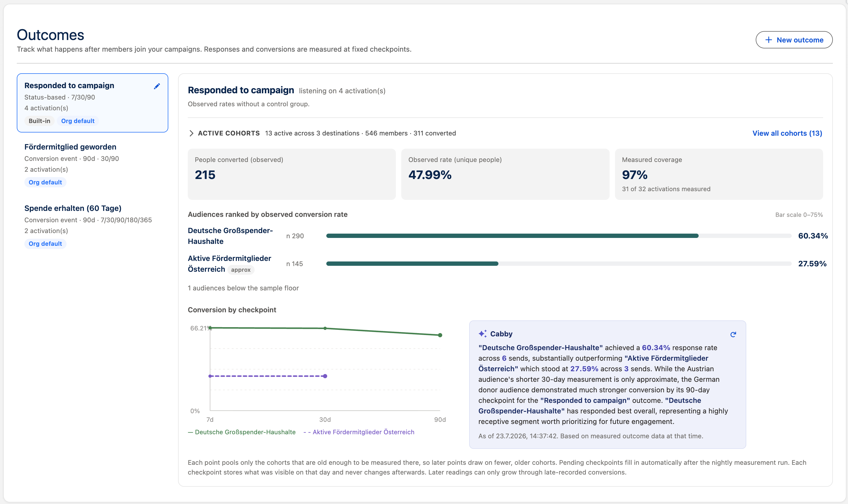Select the Fördermitglied geworden outcome
The height and width of the screenshot is (504, 848).
point(93,164)
